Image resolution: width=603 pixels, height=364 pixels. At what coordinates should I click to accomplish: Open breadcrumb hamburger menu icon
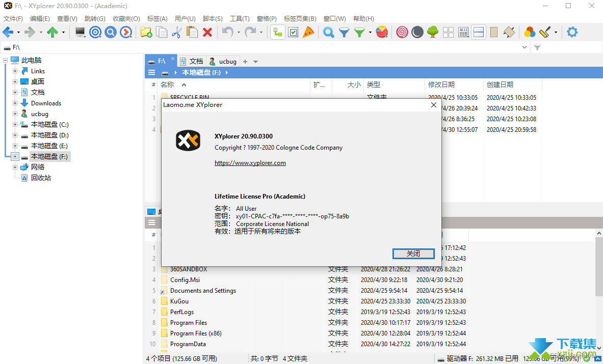click(x=152, y=73)
